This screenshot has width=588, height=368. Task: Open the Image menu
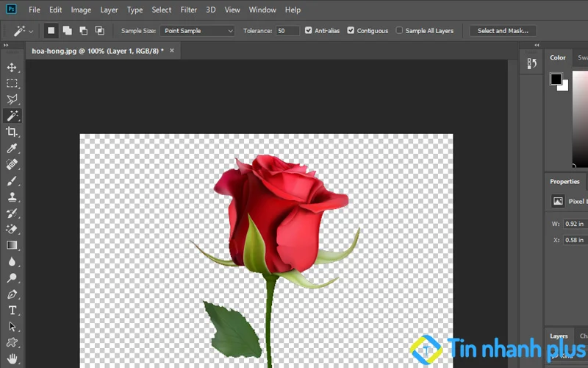[81, 10]
